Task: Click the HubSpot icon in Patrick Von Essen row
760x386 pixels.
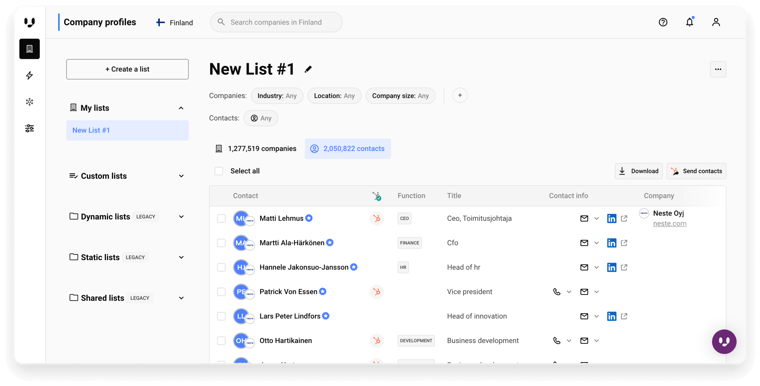Action: (376, 292)
